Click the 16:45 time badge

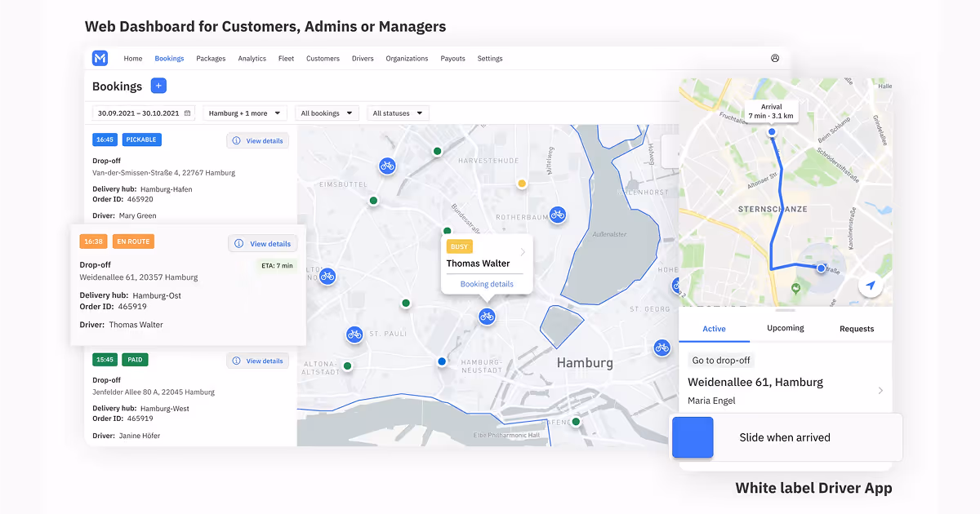pyautogui.click(x=105, y=140)
